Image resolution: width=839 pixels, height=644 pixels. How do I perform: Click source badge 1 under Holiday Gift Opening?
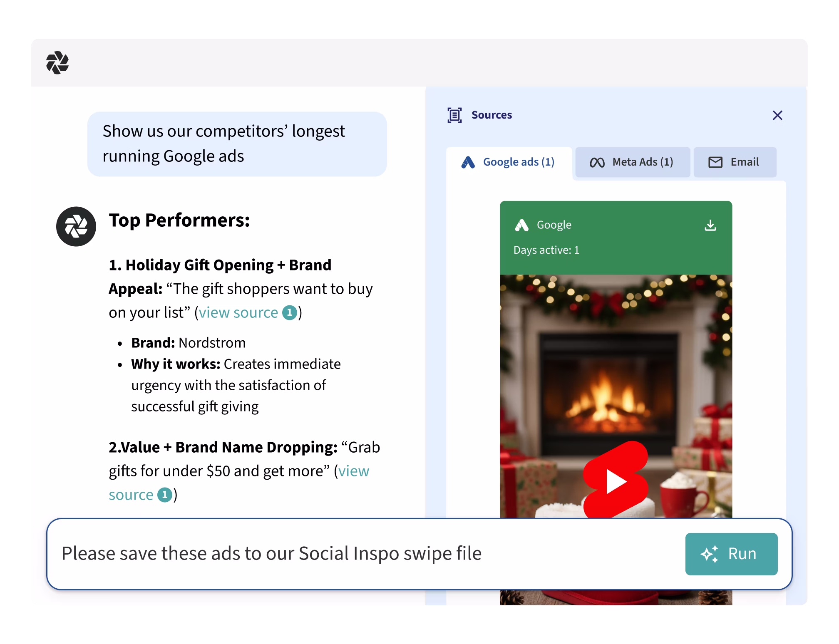click(290, 312)
